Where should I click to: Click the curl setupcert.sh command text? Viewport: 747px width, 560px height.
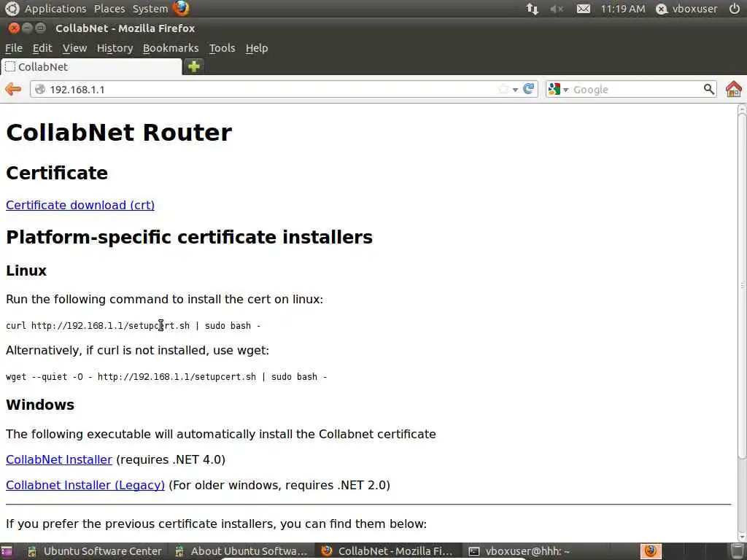coord(133,326)
